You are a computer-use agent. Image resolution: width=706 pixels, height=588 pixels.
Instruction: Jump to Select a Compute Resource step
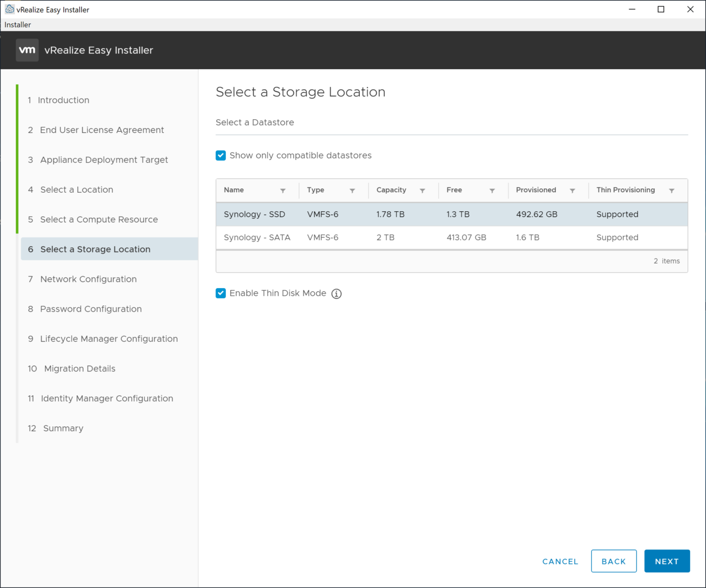(x=99, y=219)
